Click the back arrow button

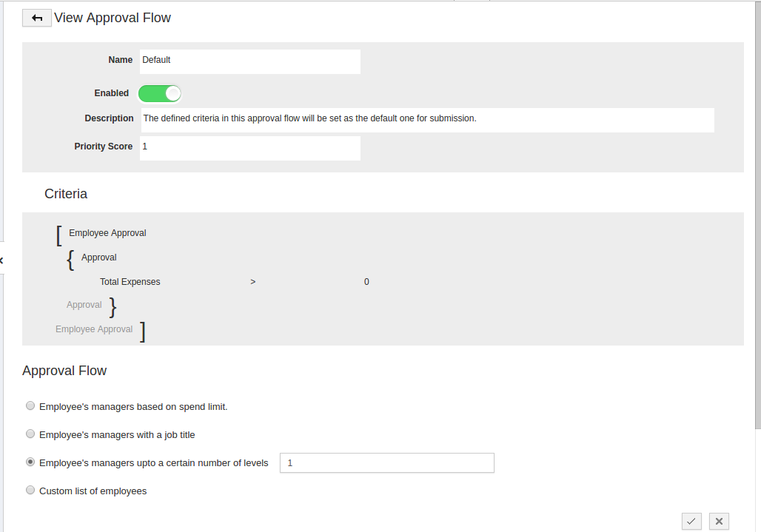[x=36, y=18]
